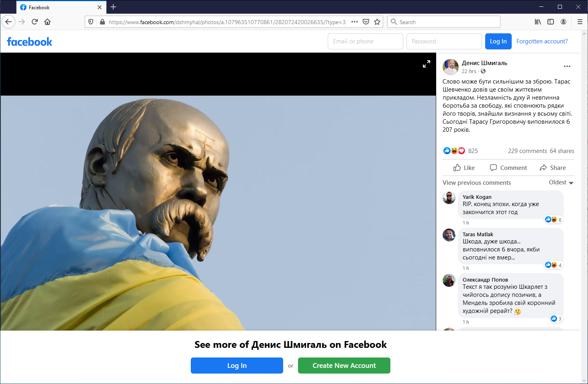Focus the Email or phone field
Image resolution: width=588 pixels, height=384 pixels.
point(365,41)
